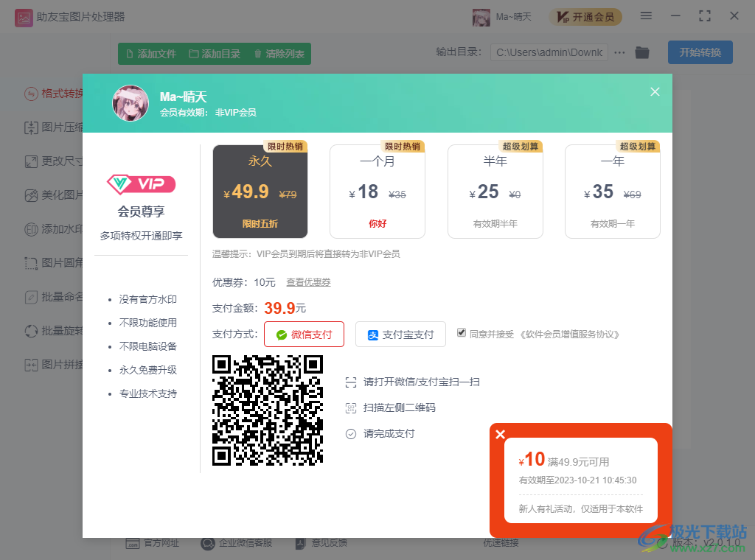Select the 永久 ¥49.9 membership plan
The width and height of the screenshot is (755, 560).
click(260, 192)
